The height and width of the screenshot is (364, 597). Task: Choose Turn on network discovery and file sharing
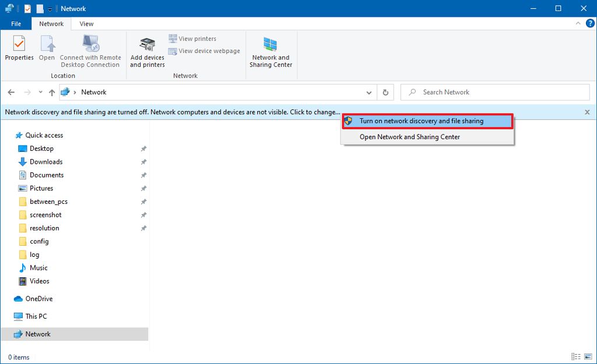427,121
